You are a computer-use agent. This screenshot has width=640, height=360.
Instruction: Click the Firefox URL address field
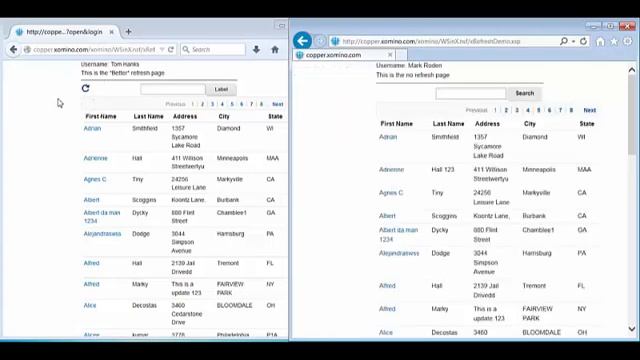coord(94,49)
